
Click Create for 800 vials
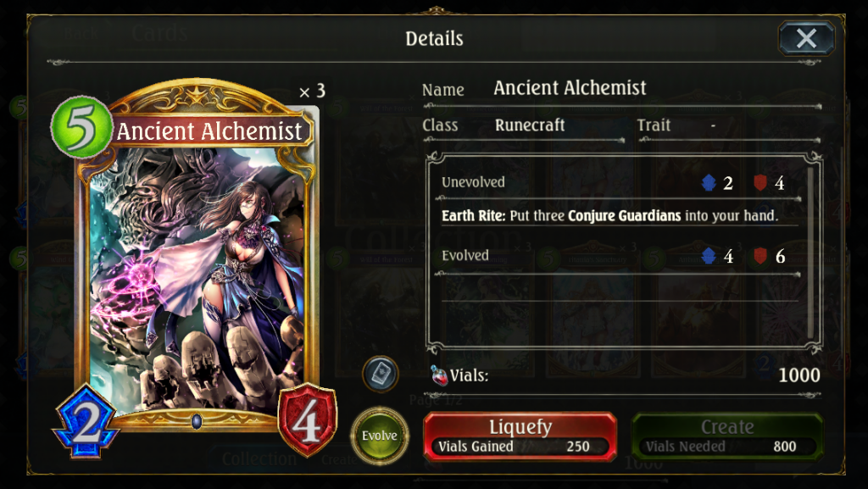[x=726, y=436]
